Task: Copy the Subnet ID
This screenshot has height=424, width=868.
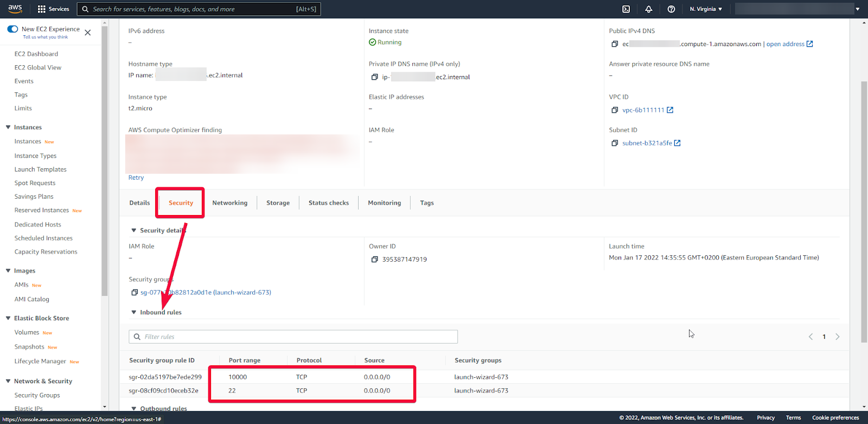Action: (615, 143)
